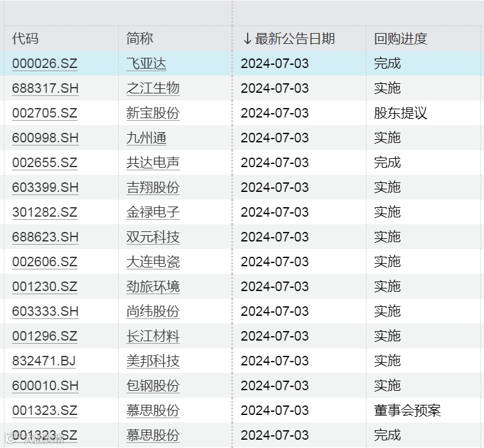This screenshot has width=484, height=448.
Task: Open stock code 002655.SZ link
Action: pyautogui.click(x=44, y=163)
